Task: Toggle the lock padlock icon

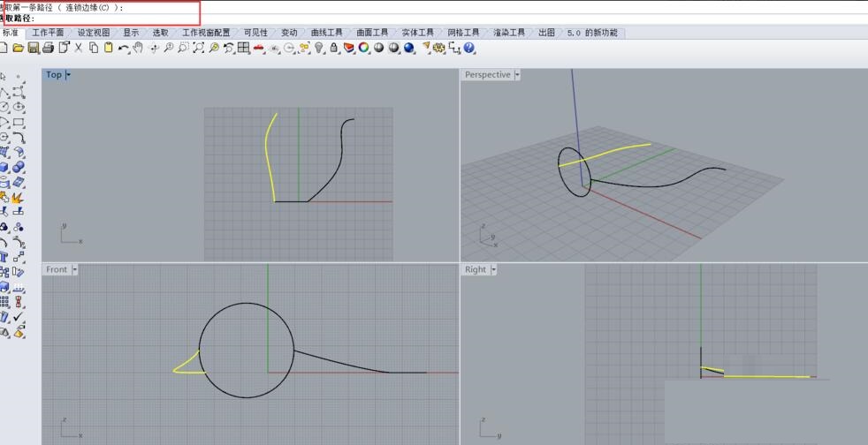Action: (x=334, y=48)
